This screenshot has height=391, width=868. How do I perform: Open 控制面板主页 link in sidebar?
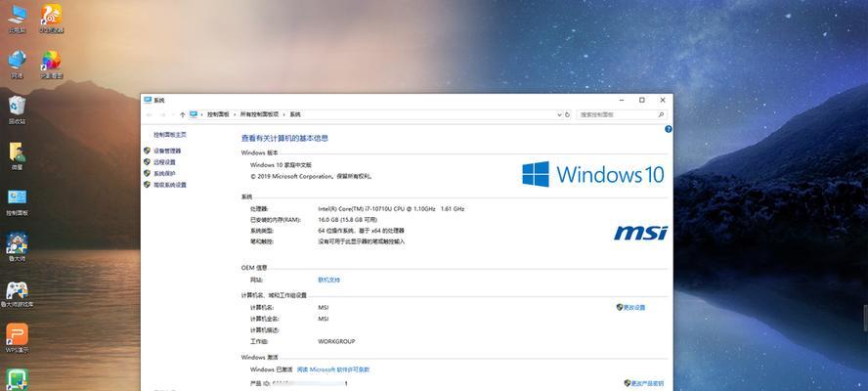point(170,135)
